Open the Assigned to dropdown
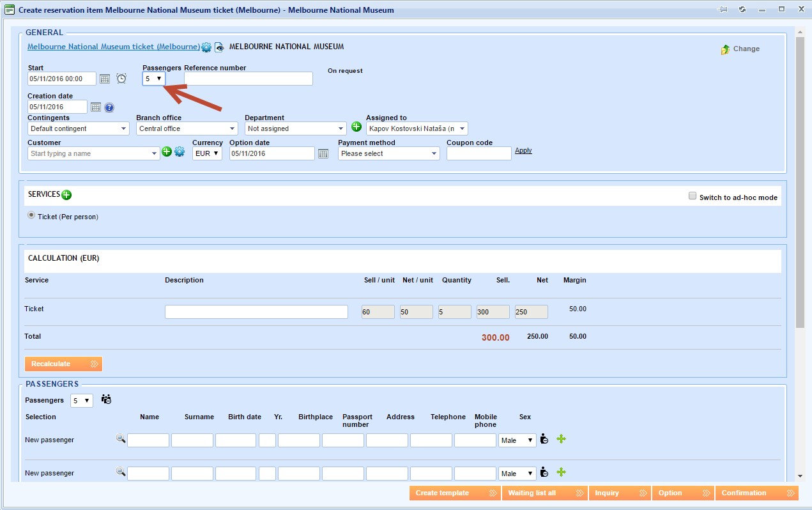 point(417,128)
